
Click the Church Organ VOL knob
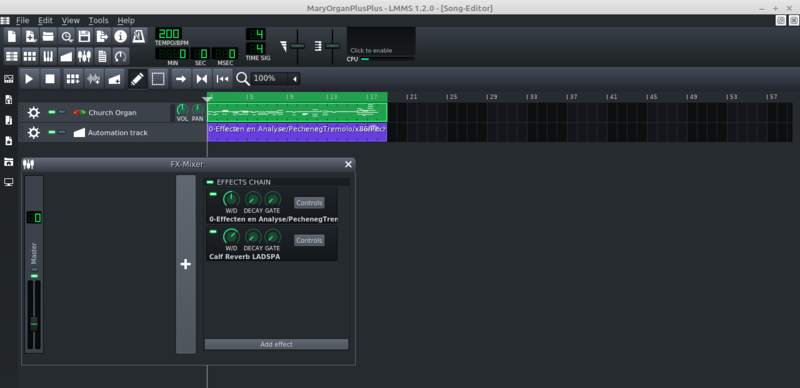coord(182,110)
